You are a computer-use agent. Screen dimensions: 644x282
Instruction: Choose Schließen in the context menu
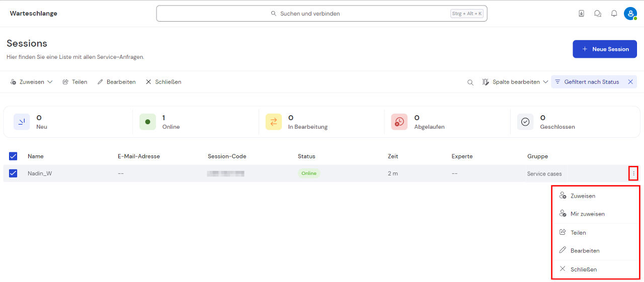pyautogui.click(x=596, y=269)
